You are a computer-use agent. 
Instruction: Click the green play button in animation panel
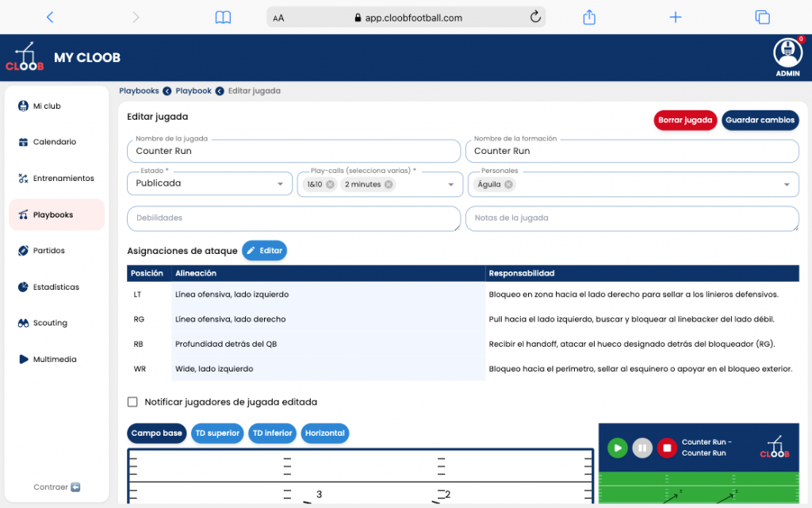click(617, 448)
